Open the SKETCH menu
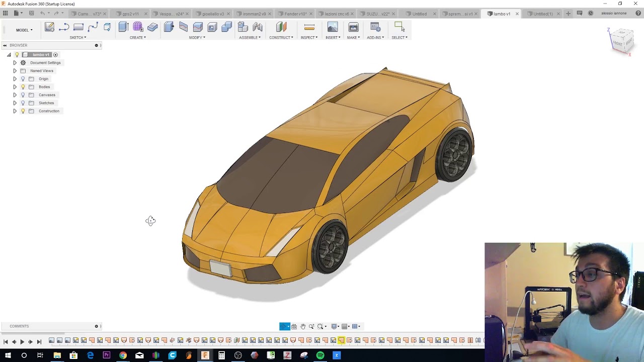This screenshot has width=644, height=362. pos(78,38)
